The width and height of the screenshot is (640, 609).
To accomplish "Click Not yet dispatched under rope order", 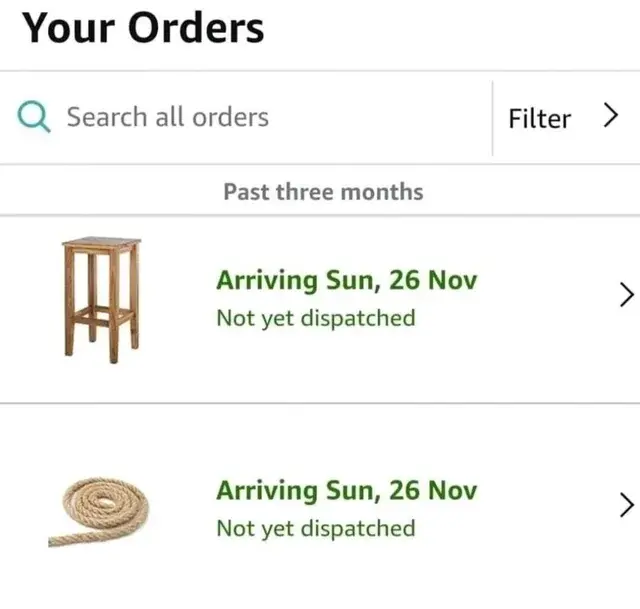I will 315,528.
